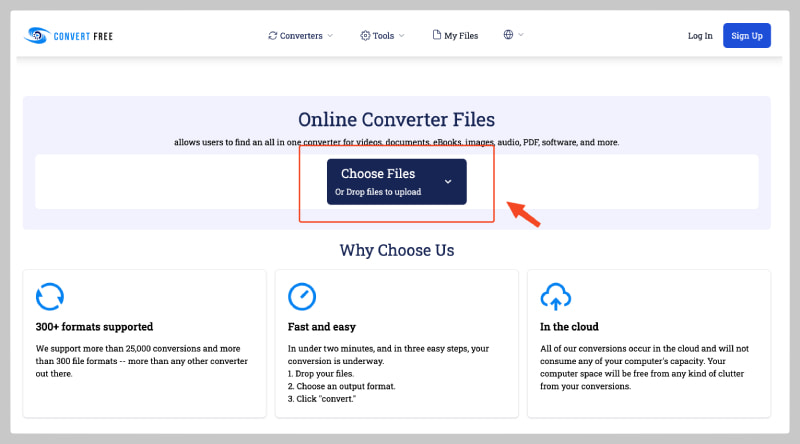Click the 'allows users to find' description line

click(396, 142)
